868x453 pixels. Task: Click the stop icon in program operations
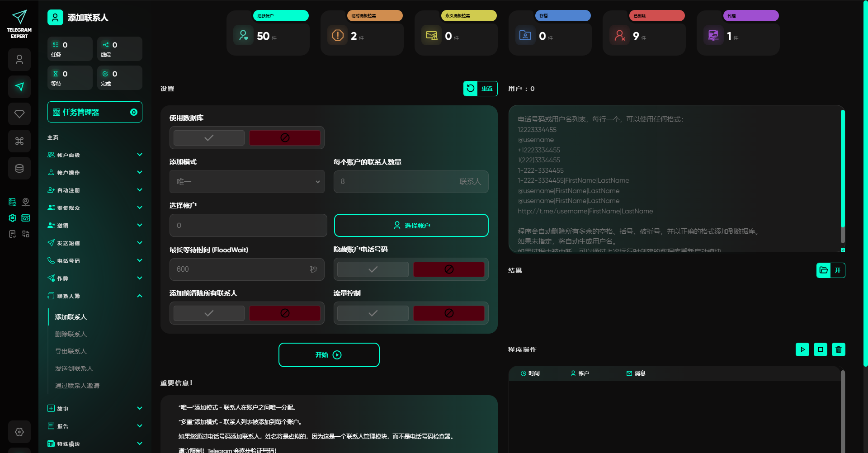click(x=820, y=349)
